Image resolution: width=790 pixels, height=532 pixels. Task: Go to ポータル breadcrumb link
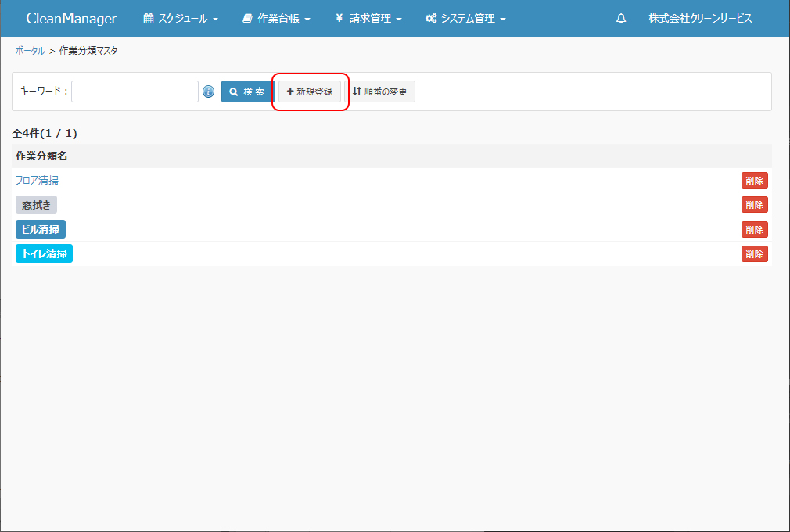pos(30,51)
